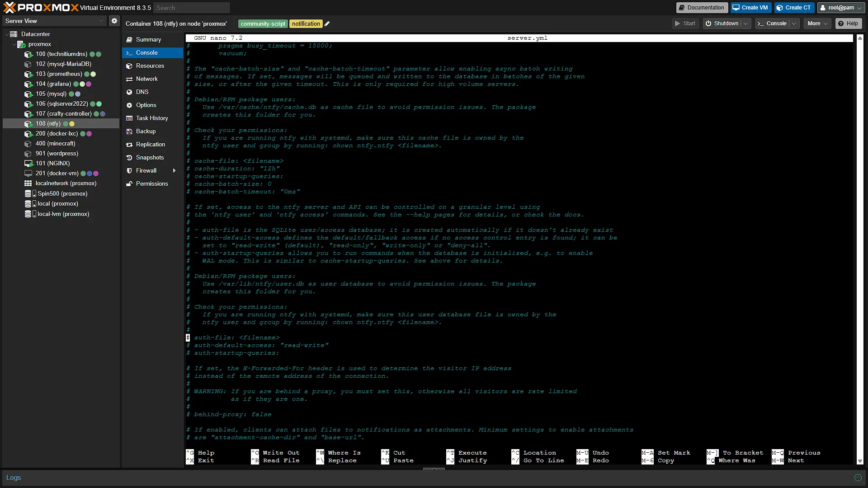
Task: Click the console scrollbar down arrow
Action: [860, 461]
